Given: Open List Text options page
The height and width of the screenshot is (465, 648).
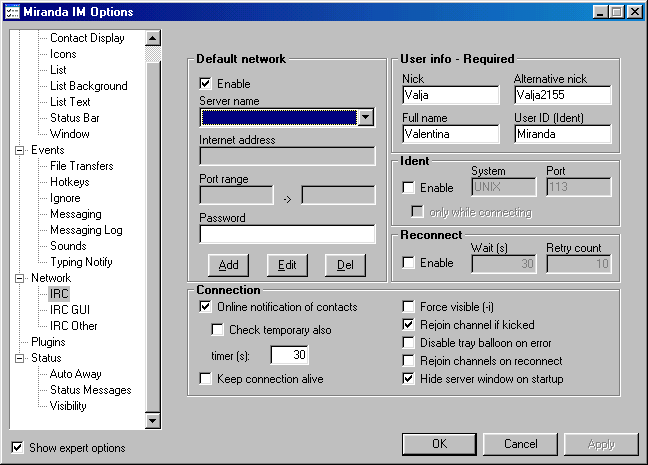Looking at the screenshot, I should coord(70,102).
